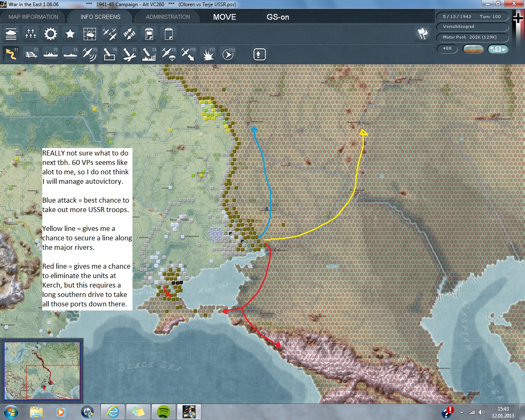Open the Order of Battle tank icon
The width and height of the screenshot is (525, 420).
tap(11, 34)
